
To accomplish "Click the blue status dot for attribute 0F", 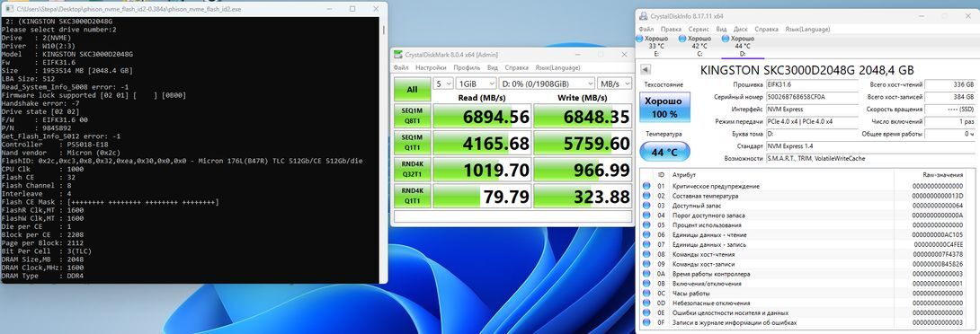I will (646, 322).
